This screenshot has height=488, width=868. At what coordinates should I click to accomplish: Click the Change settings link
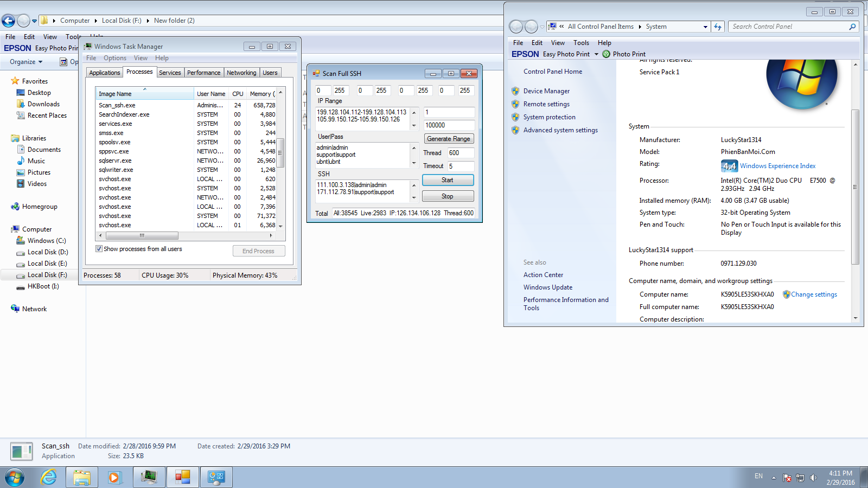814,294
